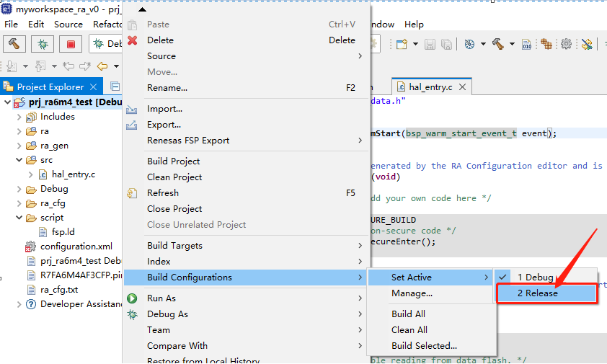Choose Clean Project from context menu
The width and height of the screenshot is (607, 364).
(x=174, y=177)
